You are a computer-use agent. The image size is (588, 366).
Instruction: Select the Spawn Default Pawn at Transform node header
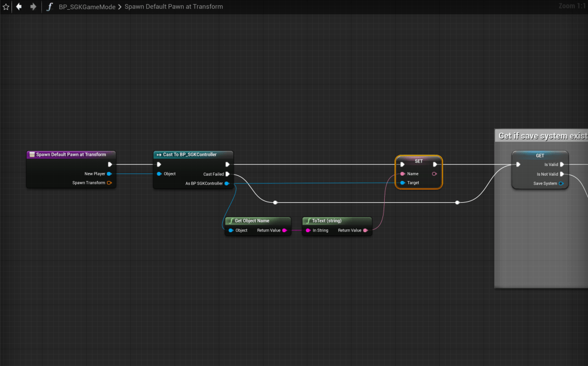click(x=71, y=155)
